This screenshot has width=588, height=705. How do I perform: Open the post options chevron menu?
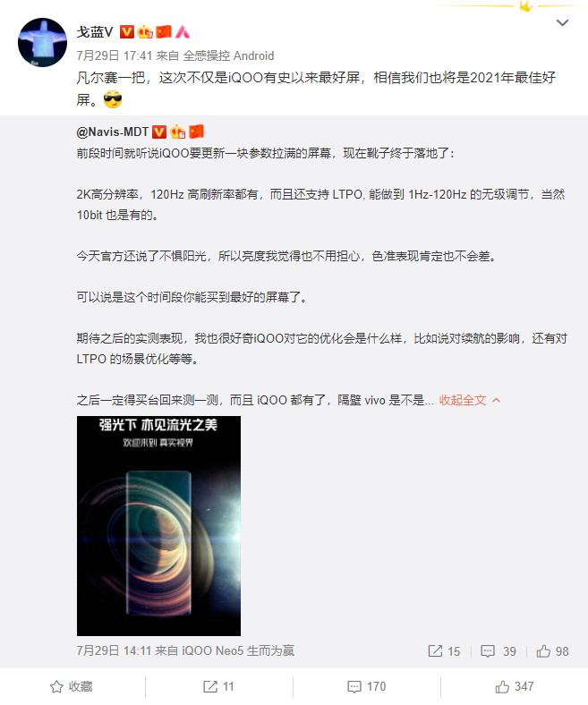562,22
